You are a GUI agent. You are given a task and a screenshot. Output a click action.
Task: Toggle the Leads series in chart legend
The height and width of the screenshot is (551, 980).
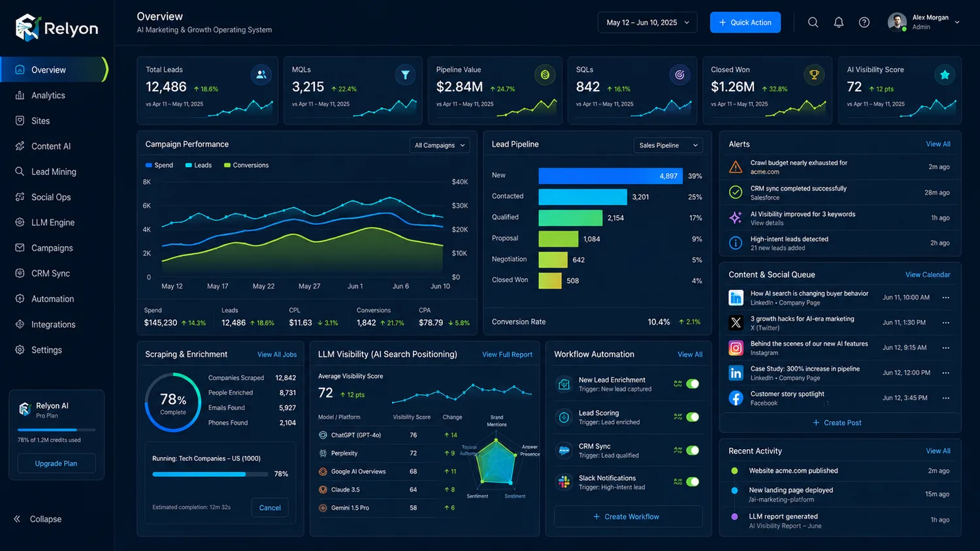[x=199, y=165]
